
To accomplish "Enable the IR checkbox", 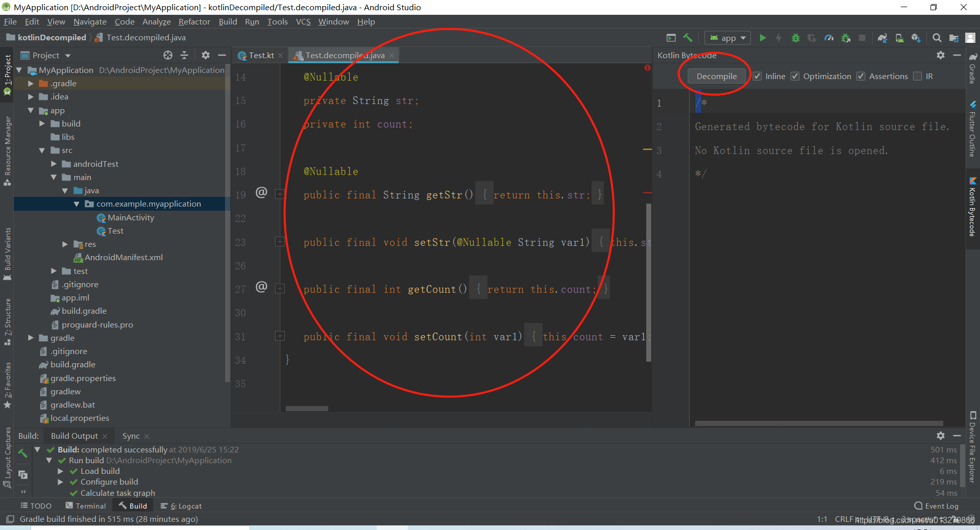I will [919, 76].
